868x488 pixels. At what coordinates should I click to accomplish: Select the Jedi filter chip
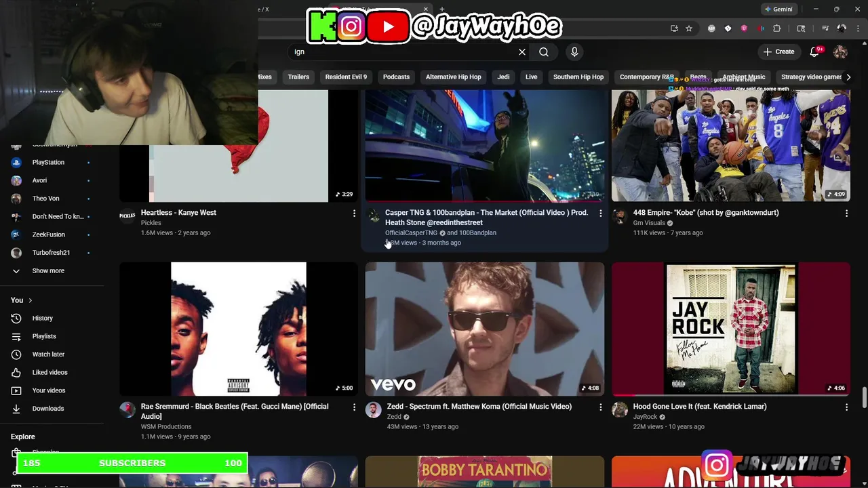click(x=503, y=77)
